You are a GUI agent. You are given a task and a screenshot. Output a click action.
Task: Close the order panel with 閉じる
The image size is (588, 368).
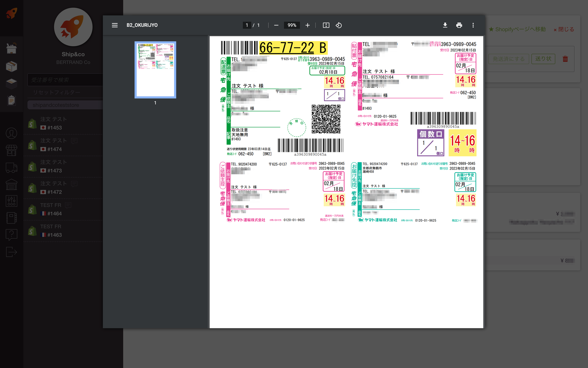[564, 29]
